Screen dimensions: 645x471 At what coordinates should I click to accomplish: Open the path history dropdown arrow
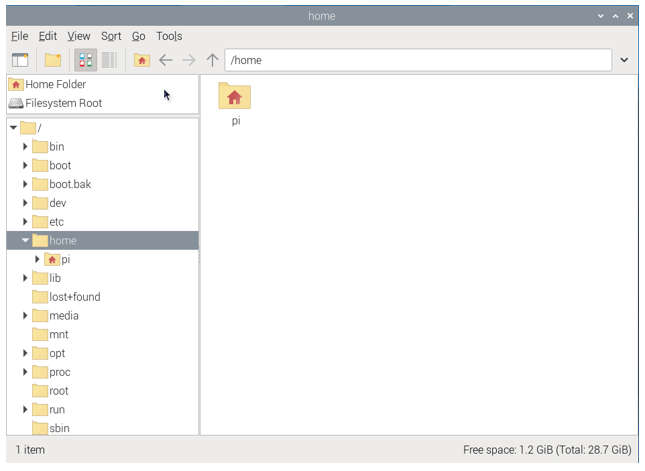click(x=624, y=60)
